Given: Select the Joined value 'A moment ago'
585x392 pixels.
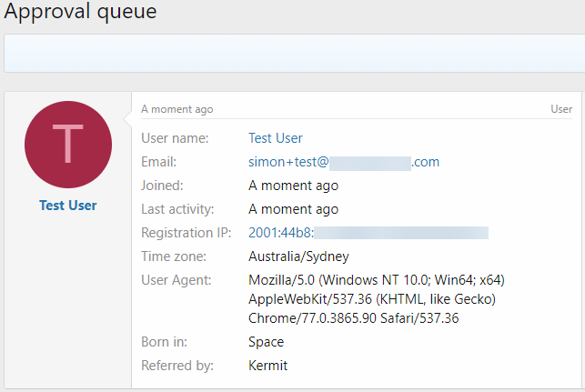Looking at the screenshot, I should tap(293, 186).
